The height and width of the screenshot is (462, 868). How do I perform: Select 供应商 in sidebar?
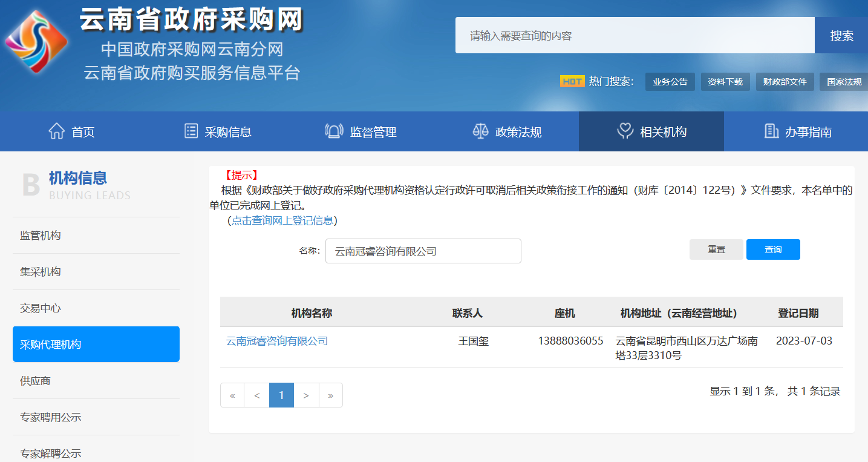pos(96,381)
